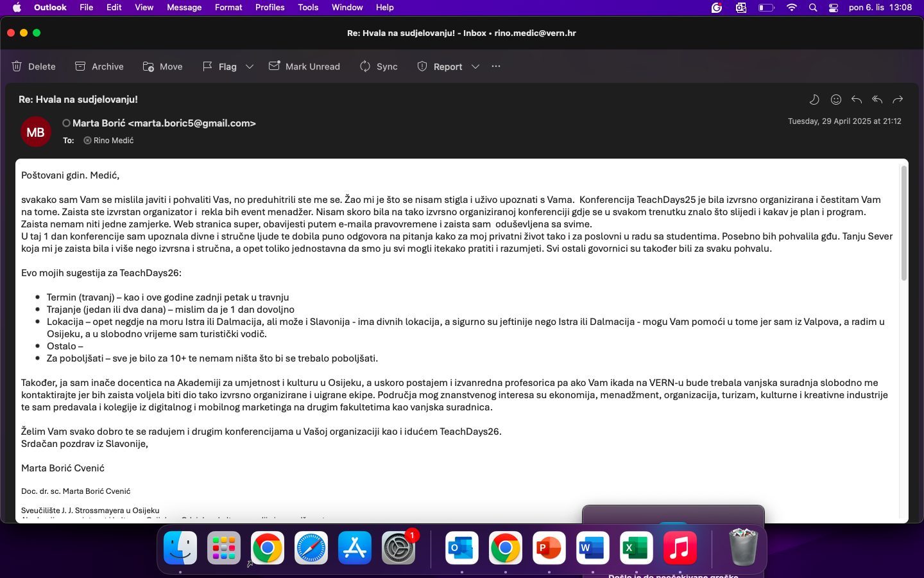Open the Tools menu
The width and height of the screenshot is (924, 578).
(x=308, y=8)
